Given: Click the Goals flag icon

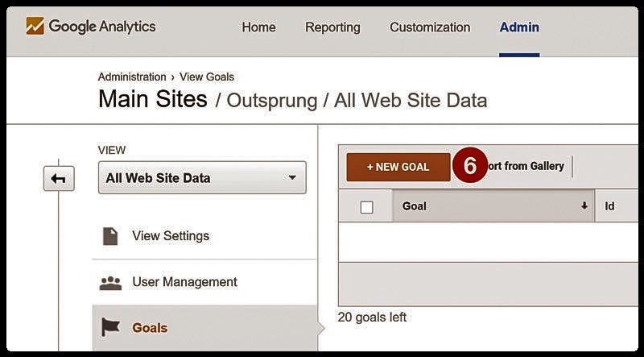Looking at the screenshot, I should [110, 328].
